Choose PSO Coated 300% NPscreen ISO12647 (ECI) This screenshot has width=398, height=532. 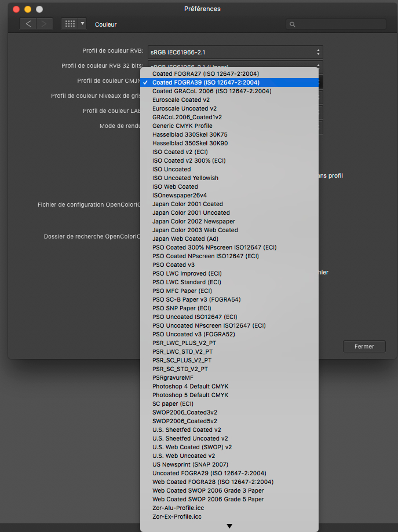[x=229, y=247]
